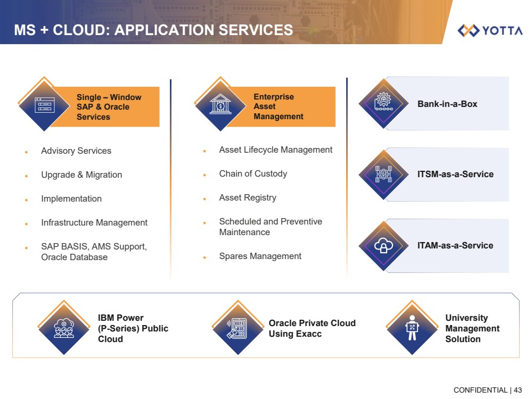Click the Spares Management bullet item
Viewport: 532px width, 399px height.
[x=260, y=256]
